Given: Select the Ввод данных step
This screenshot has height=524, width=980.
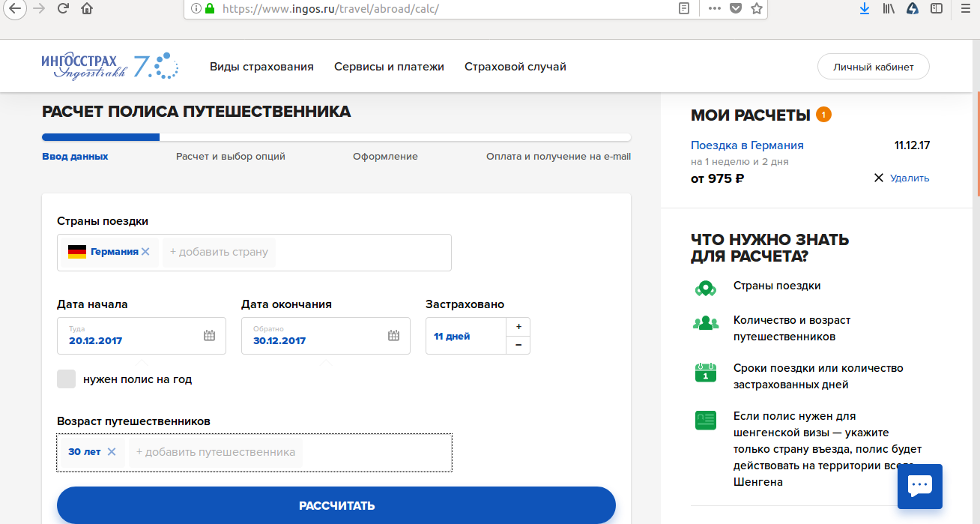Looking at the screenshot, I should [x=75, y=157].
